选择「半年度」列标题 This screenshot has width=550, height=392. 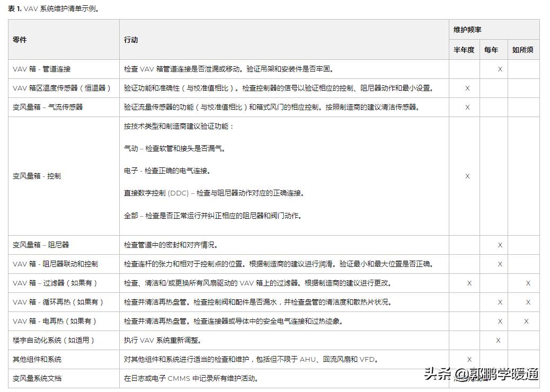(x=464, y=50)
